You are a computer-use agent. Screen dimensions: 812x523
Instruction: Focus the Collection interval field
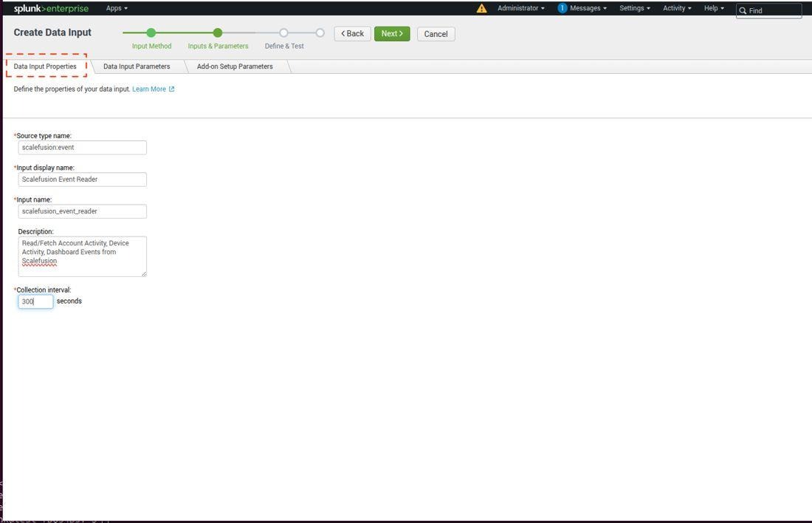tap(35, 301)
